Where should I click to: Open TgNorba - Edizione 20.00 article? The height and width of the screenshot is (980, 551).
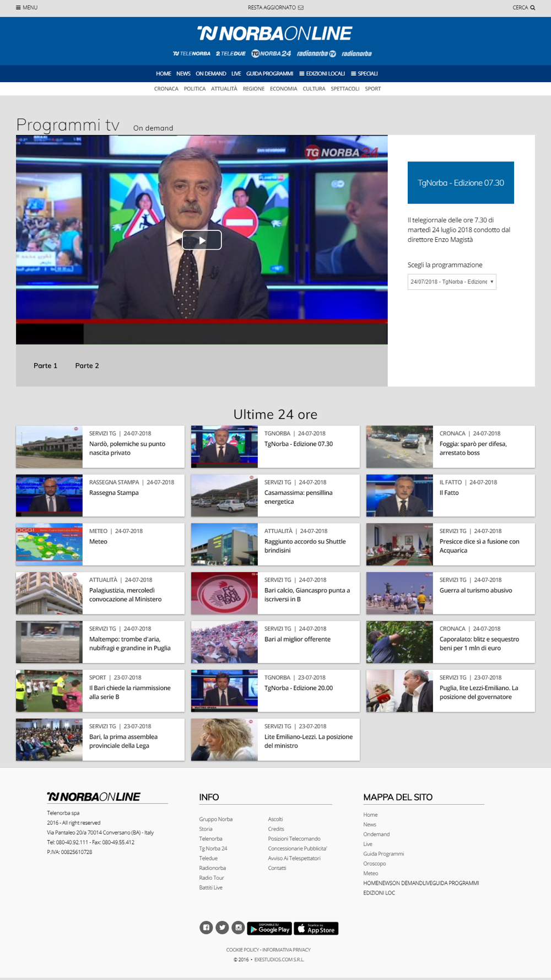click(x=299, y=688)
